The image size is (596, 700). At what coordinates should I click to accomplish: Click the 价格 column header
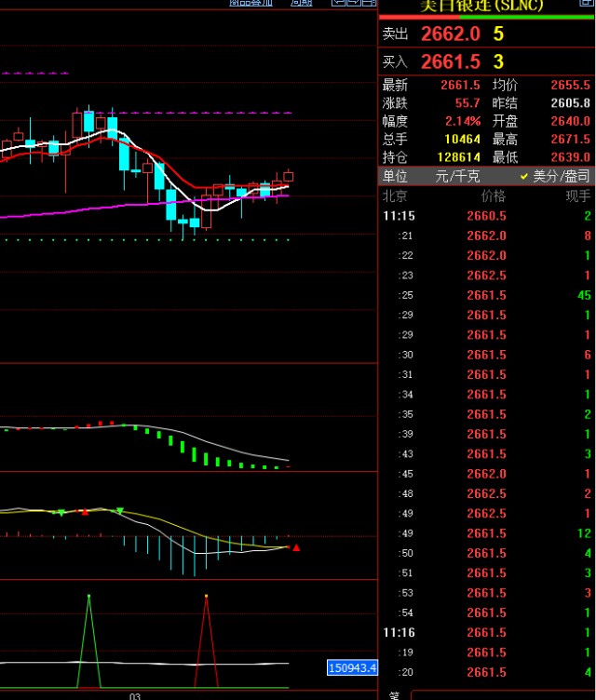pos(493,196)
